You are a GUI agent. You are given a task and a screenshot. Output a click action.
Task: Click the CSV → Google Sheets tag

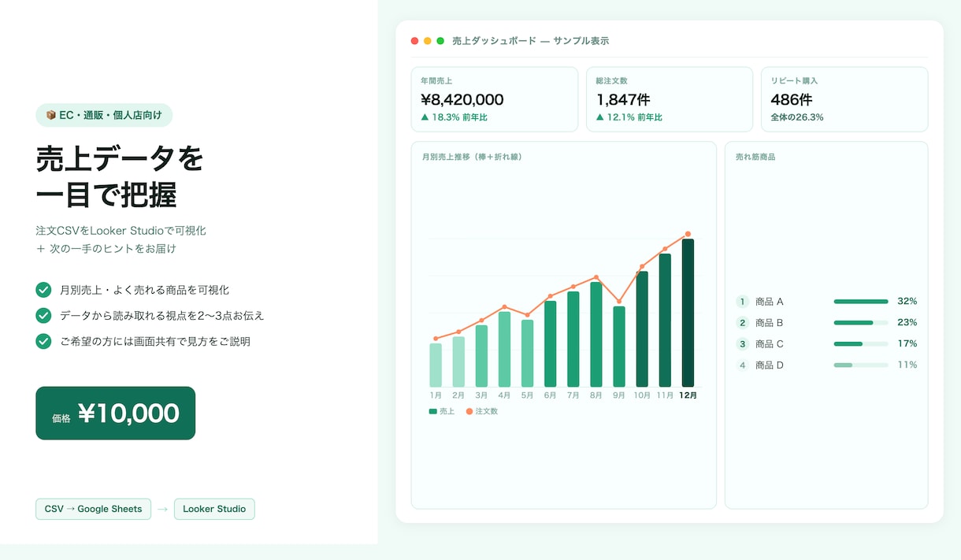pyautogui.click(x=93, y=509)
